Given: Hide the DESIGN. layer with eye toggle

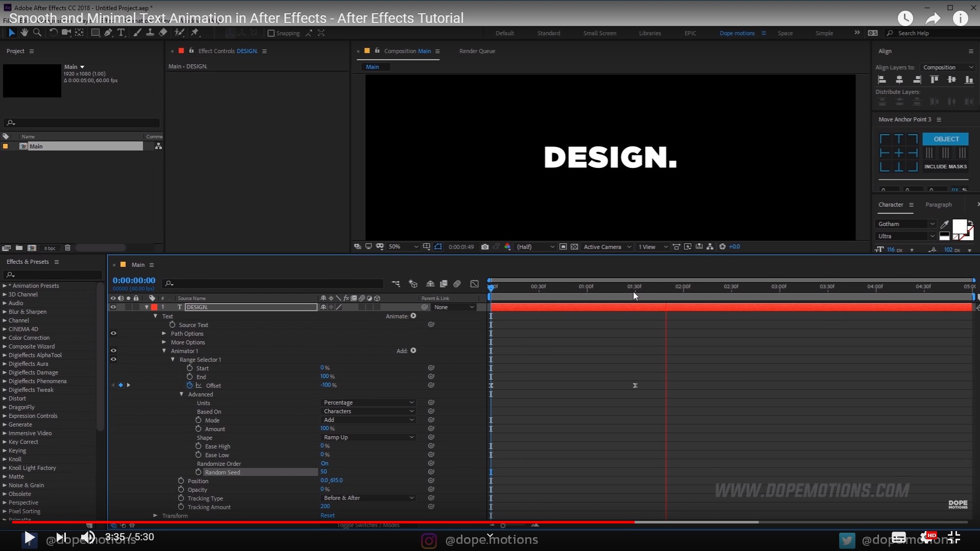Looking at the screenshot, I should click(x=113, y=307).
